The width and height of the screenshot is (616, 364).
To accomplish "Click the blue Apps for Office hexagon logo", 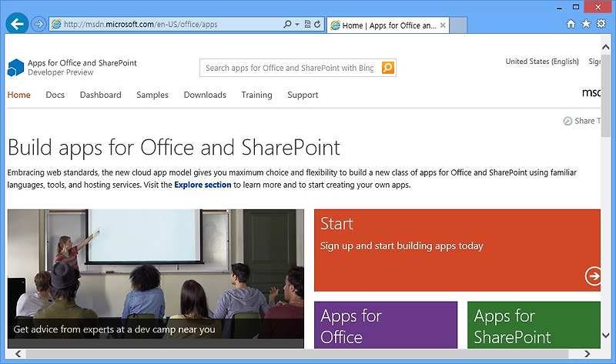I will [x=15, y=68].
